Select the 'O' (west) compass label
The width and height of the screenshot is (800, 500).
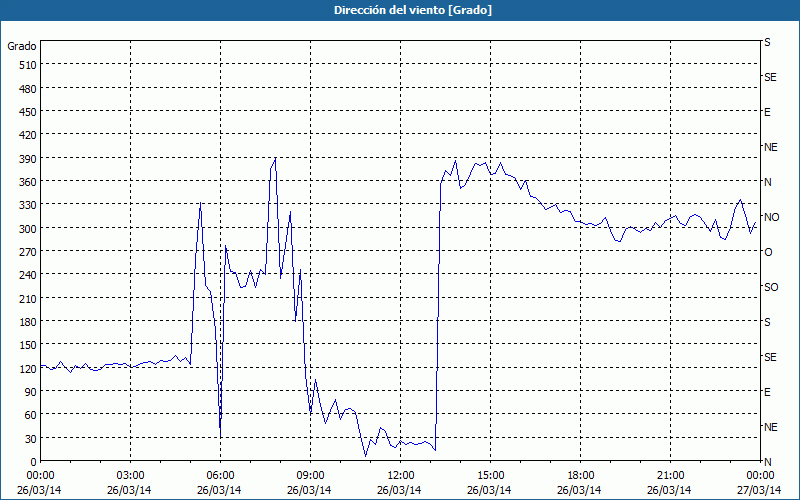point(768,252)
